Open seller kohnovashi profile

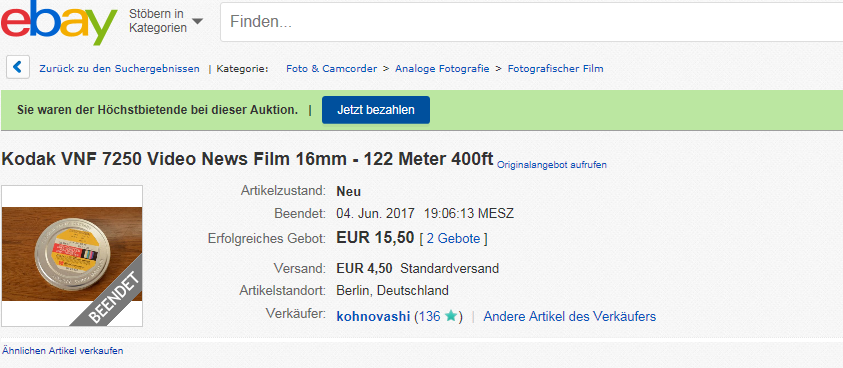[x=373, y=316]
